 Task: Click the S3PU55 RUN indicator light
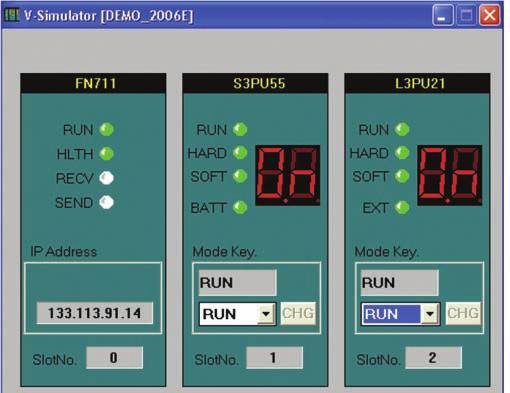pyautogui.click(x=240, y=130)
